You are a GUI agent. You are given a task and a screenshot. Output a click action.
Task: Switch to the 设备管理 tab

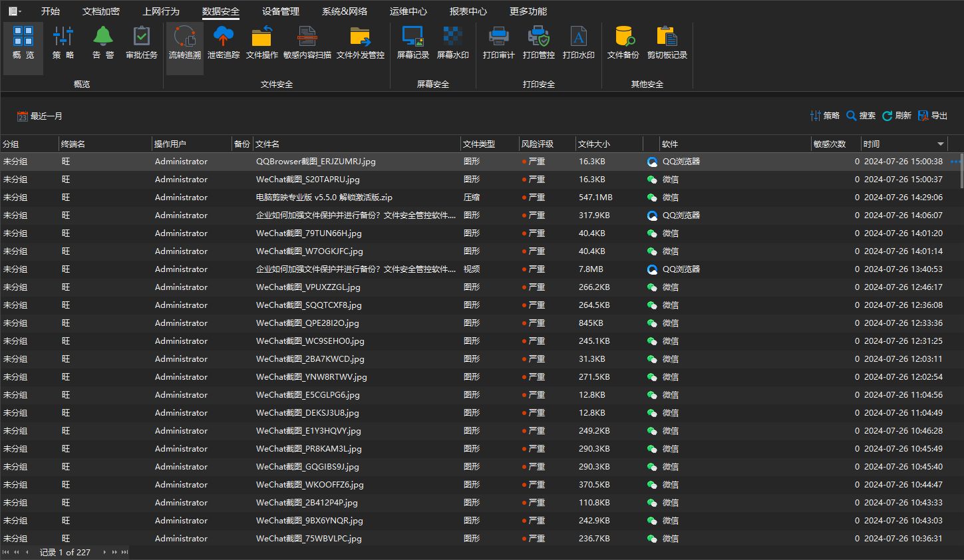(281, 11)
